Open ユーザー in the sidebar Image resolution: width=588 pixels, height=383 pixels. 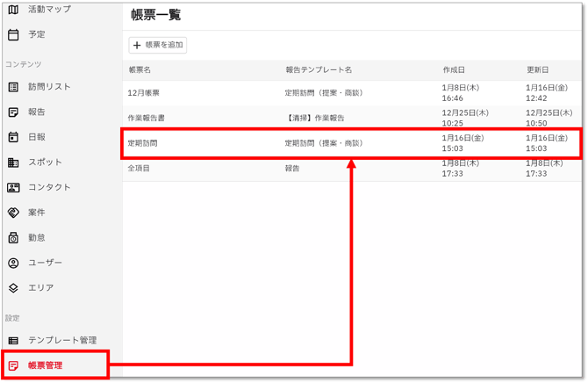(x=45, y=263)
